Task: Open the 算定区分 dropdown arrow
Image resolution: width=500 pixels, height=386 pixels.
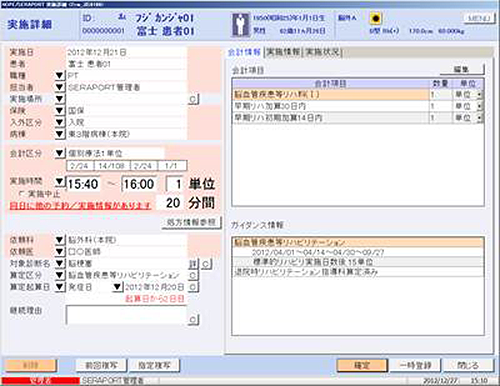Action: click(59, 275)
